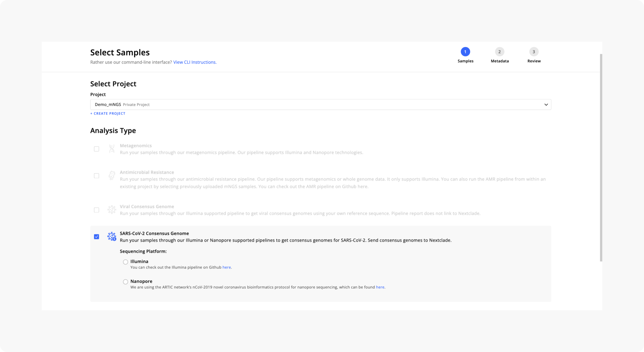Screen dimensions: 644x352
Task: Open the Project dropdown showing Demo_mNGS
Action: (321, 105)
